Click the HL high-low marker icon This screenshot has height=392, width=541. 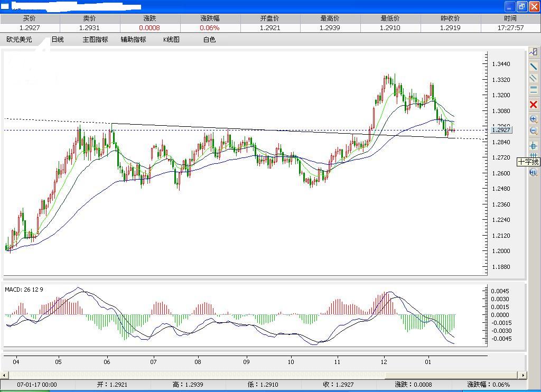coord(534,172)
